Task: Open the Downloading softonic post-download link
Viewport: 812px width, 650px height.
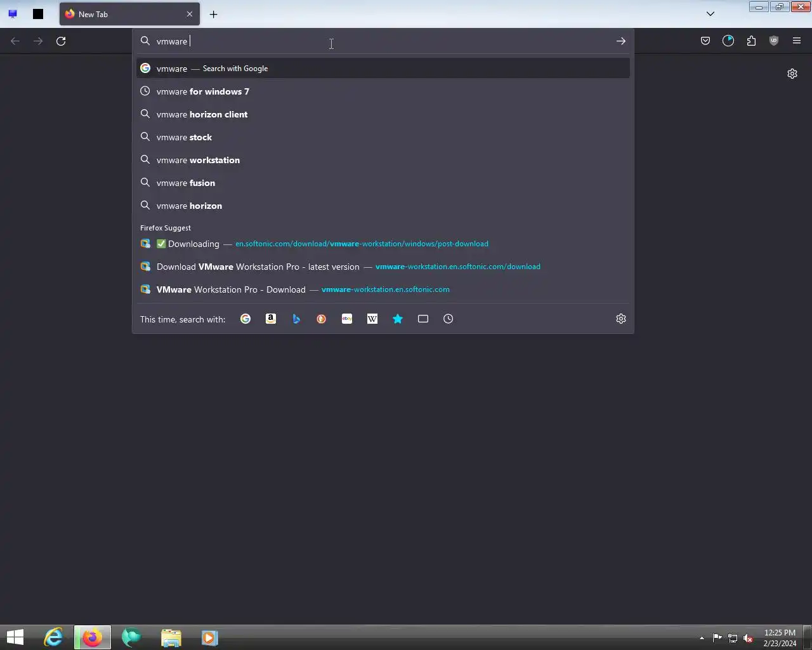Action: [x=383, y=244]
